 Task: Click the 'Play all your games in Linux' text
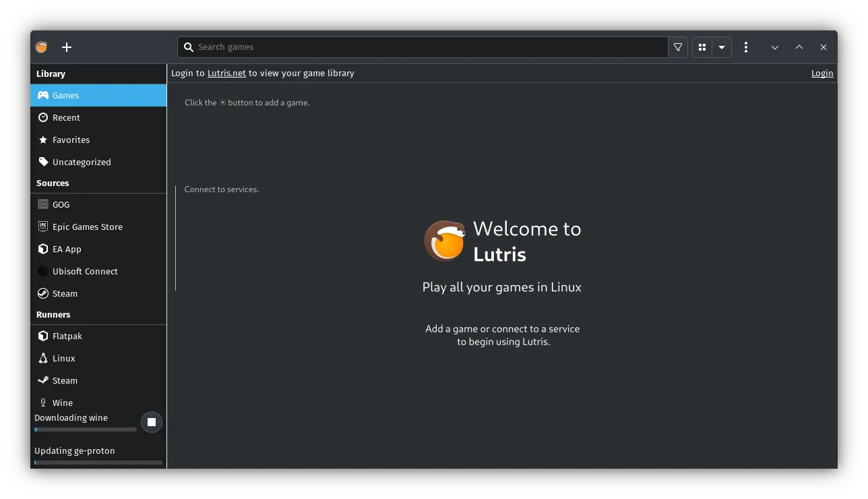coord(502,287)
